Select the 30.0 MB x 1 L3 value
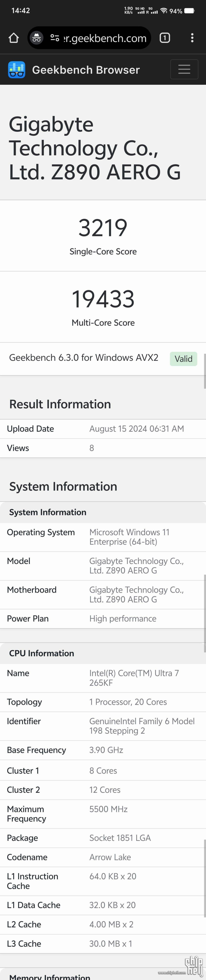Image resolution: width=206 pixels, height=980 pixels. coord(111,943)
